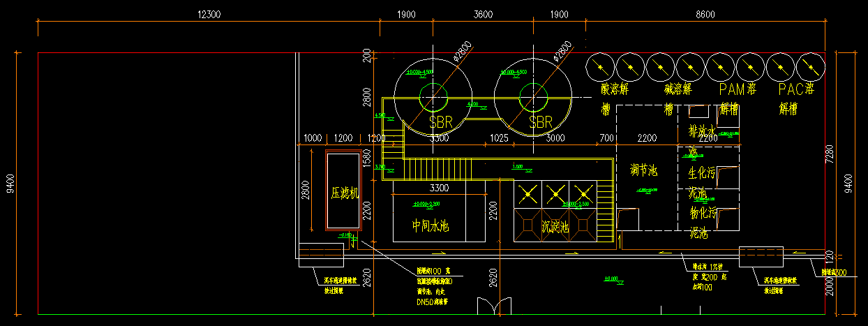Select the left SBR tank label
The height and width of the screenshot is (326, 868).
pyautogui.click(x=440, y=122)
